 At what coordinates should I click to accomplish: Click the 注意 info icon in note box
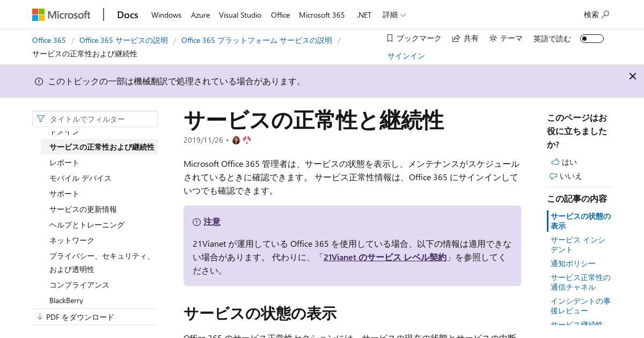[x=196, y=222]
